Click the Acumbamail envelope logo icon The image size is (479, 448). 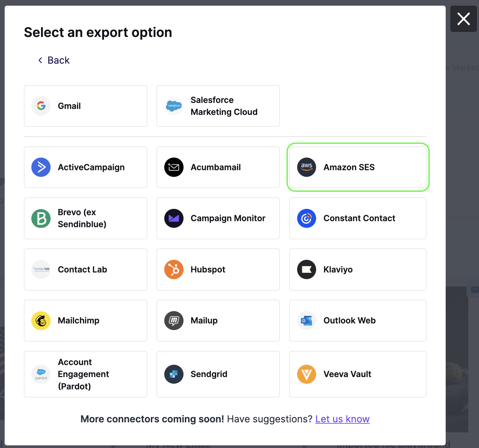[174, 167]
